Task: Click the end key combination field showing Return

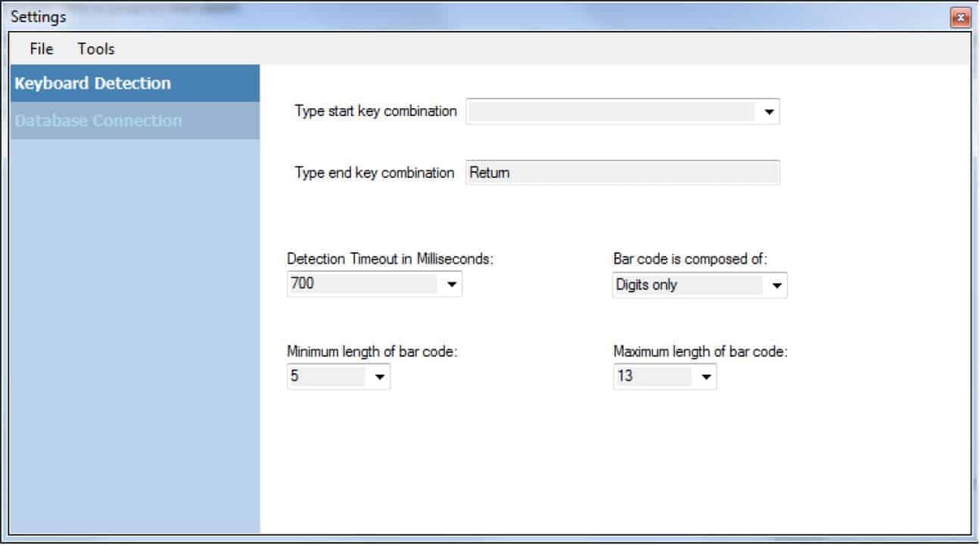Action: click(x=622, y=173)
